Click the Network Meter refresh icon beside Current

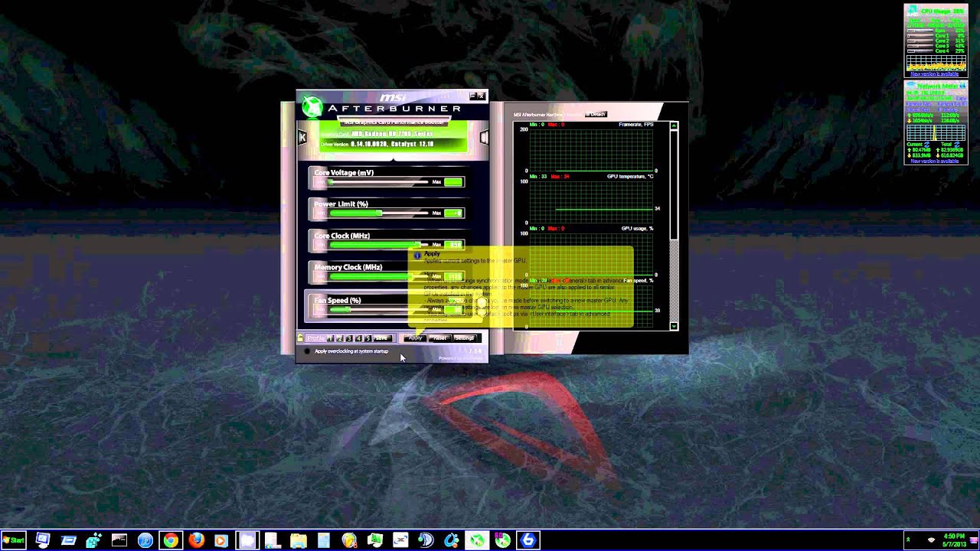927,144
